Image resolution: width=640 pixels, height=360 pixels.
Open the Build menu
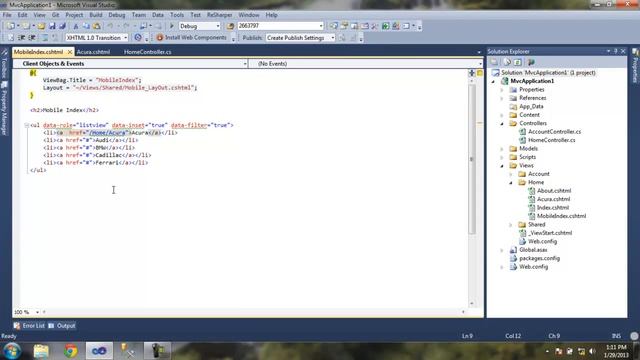click(96, 15)
